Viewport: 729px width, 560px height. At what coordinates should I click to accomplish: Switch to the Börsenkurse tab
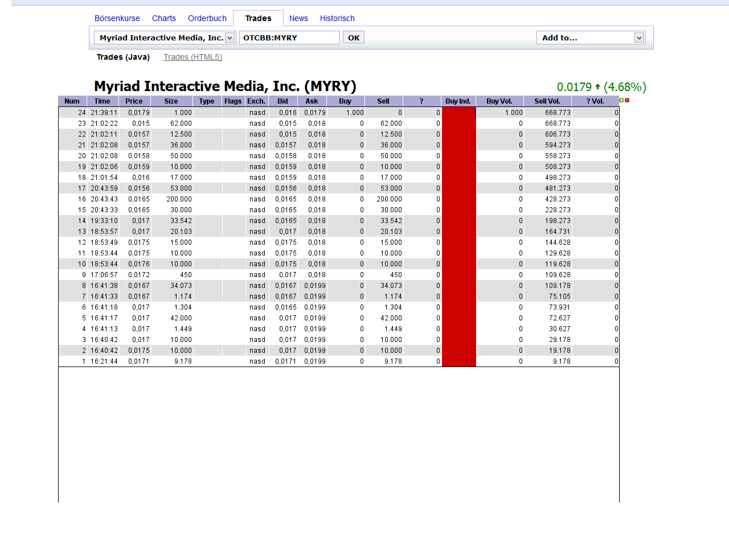[117, 18]
